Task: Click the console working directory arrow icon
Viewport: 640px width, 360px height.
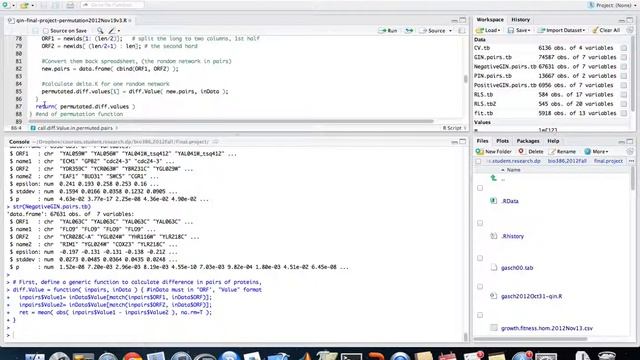Action: click(x=215, y=142)
